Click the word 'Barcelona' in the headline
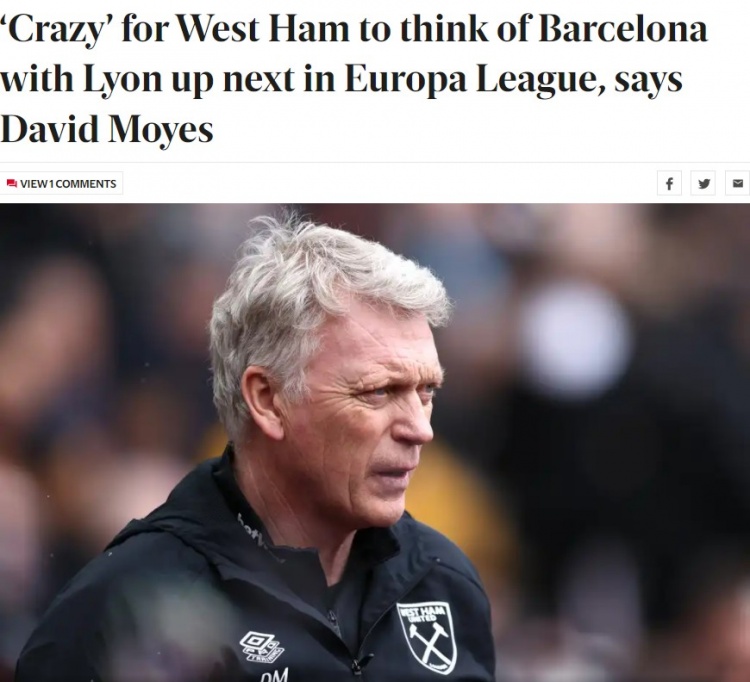Screen dimensions: 750x682 click(x=623, y=30)
